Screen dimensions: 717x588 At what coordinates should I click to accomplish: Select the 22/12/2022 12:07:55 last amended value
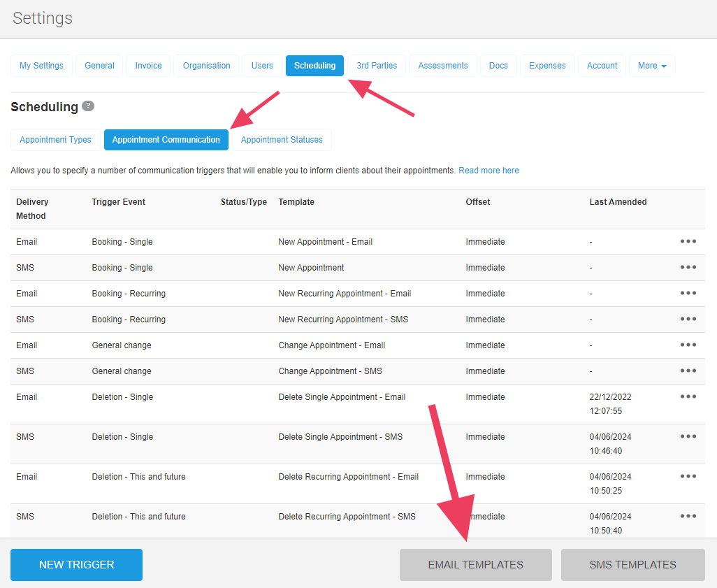tap(611, 403)
